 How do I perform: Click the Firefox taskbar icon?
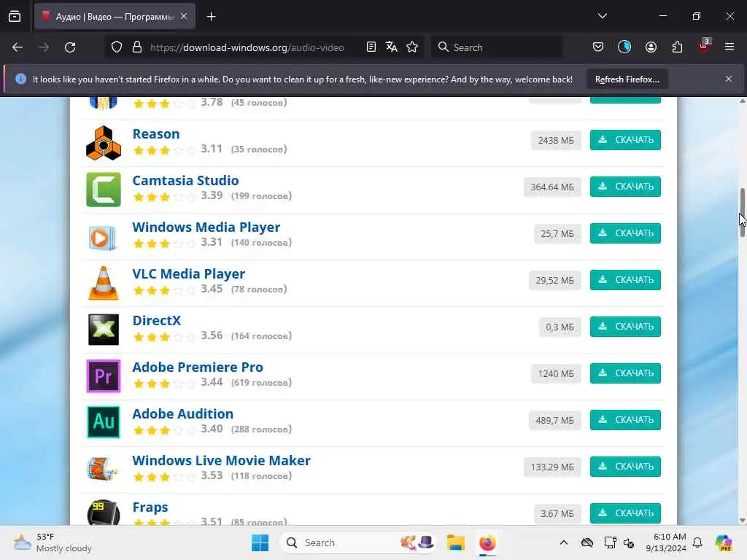pos(487,542)
